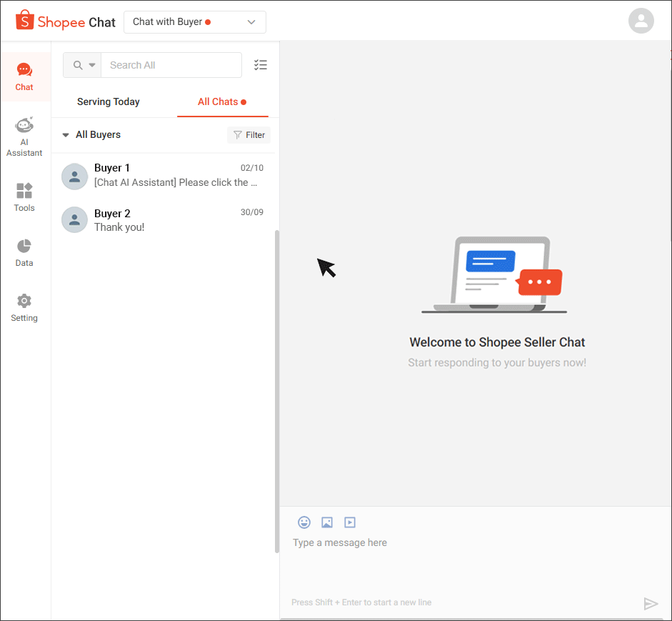Click the image attachment icon
Image resolution: width=672 pixels, height=621 pixels.
pos(327,522)
